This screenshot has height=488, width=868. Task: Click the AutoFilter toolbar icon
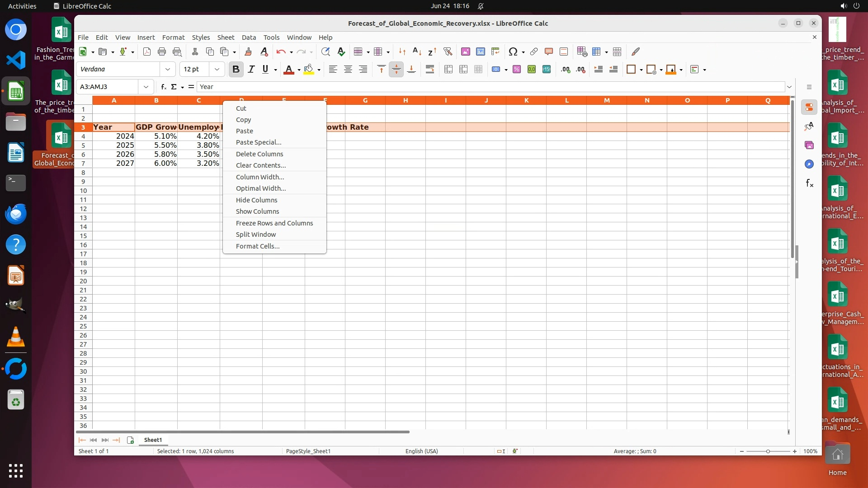pos(448,52)
